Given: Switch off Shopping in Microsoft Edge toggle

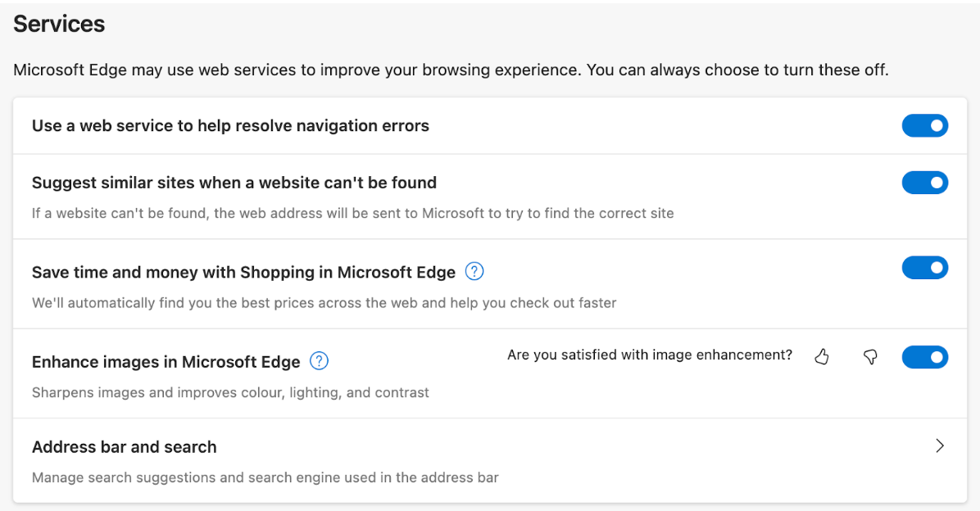Looking at the screenshot, I should click(x=924, y=268).
